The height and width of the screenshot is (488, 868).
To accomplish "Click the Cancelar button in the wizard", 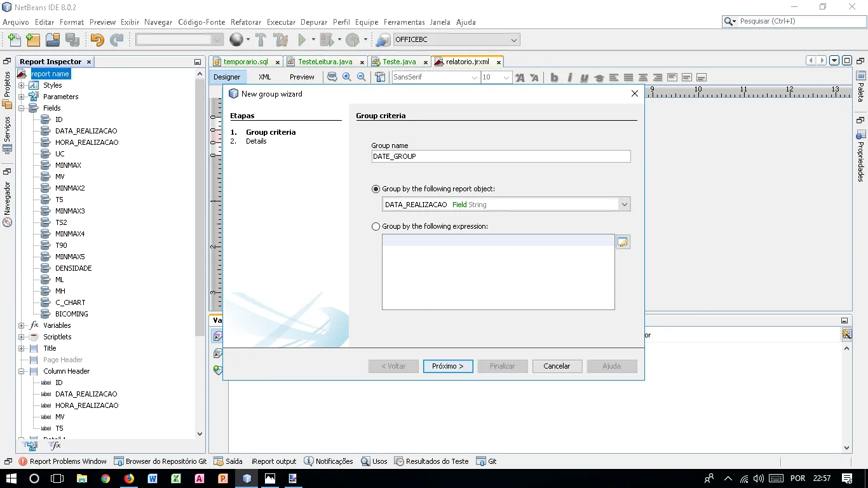I will [x=557, y=366].
